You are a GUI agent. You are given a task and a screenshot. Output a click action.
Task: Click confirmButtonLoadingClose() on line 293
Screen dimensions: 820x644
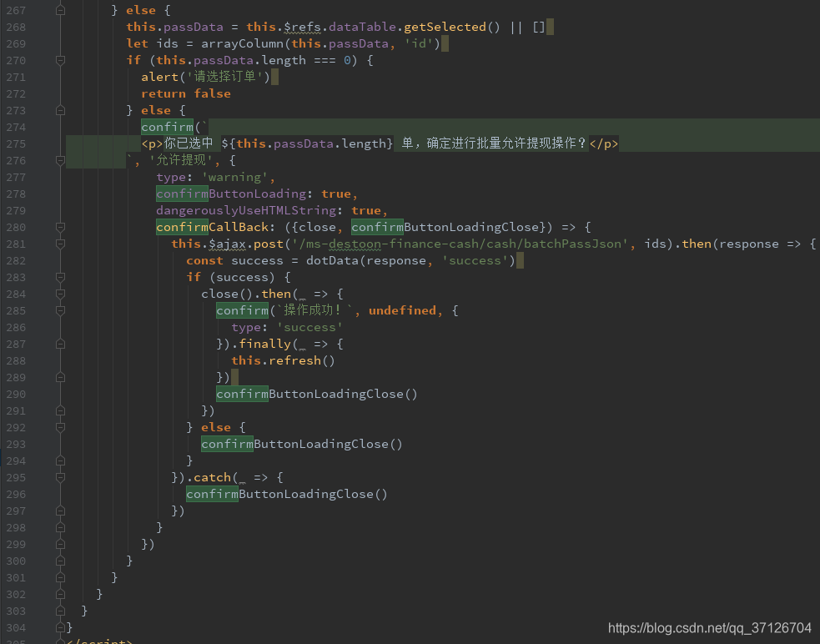(x=302, y=444)
